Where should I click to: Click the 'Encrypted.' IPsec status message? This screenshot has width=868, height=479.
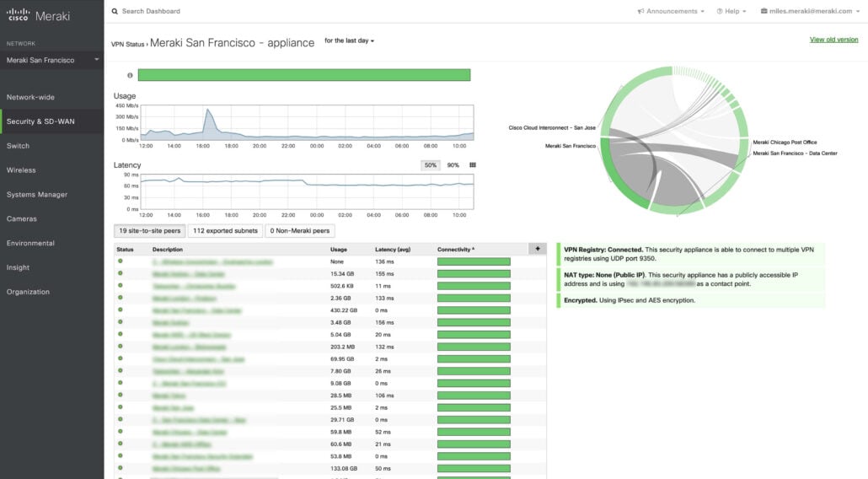click(691, 300)
